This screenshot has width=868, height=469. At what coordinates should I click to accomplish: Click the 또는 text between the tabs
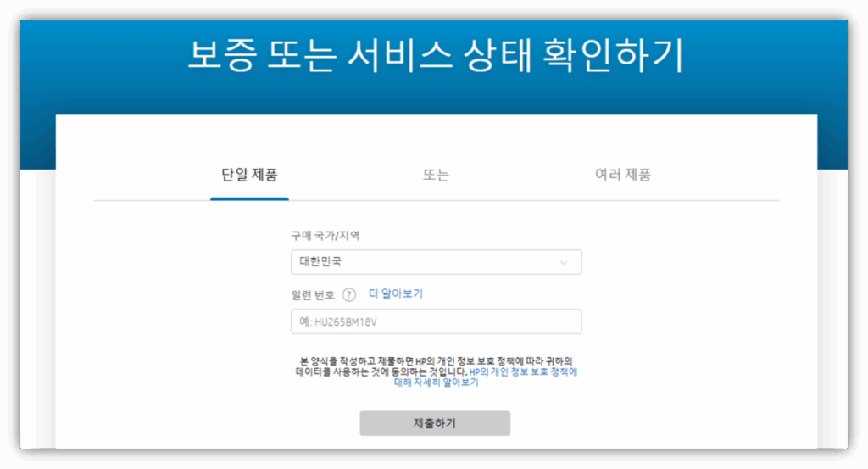point(436,176)
